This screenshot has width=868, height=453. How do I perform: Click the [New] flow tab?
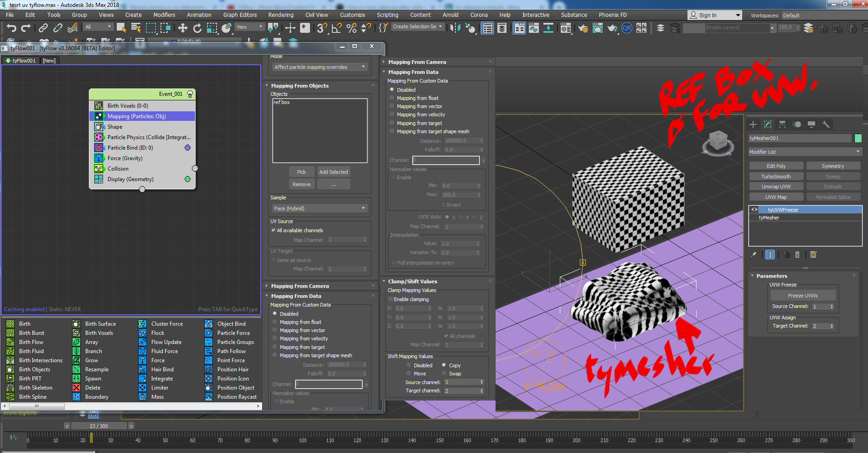point(49,61)
